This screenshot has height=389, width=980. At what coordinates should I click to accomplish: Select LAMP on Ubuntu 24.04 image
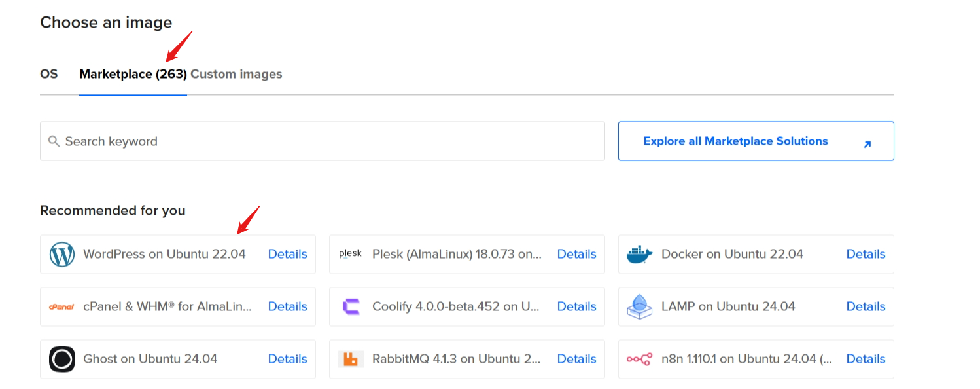coord(756,306)
